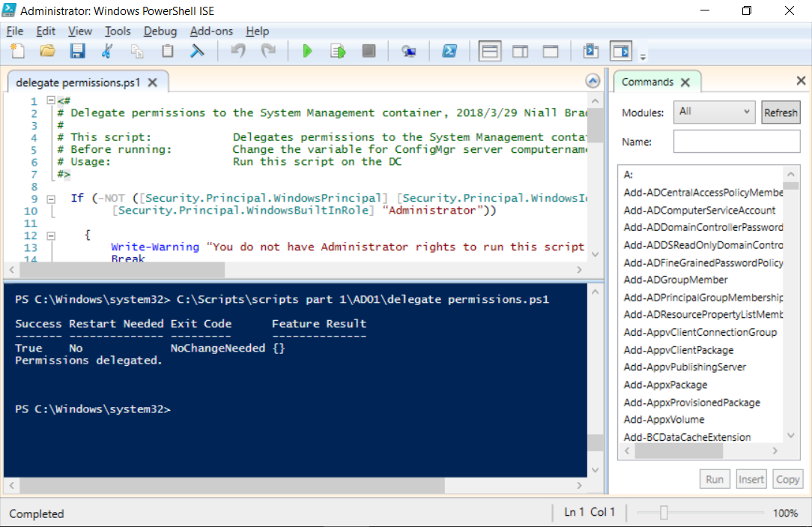
Task: Run selection using the toolbar icon
Action: pyautogui.click(x=338, y=51)
